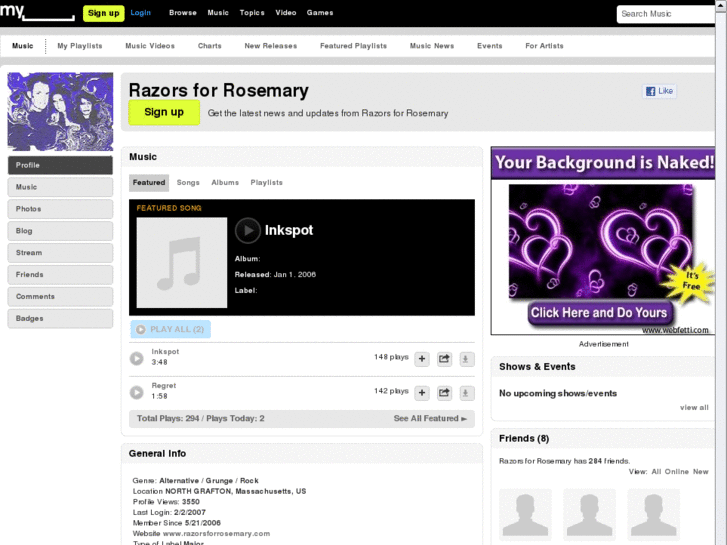This screenshot has width=727, height=545.
Task: Select the Music sidebar item
Action: 60,187
